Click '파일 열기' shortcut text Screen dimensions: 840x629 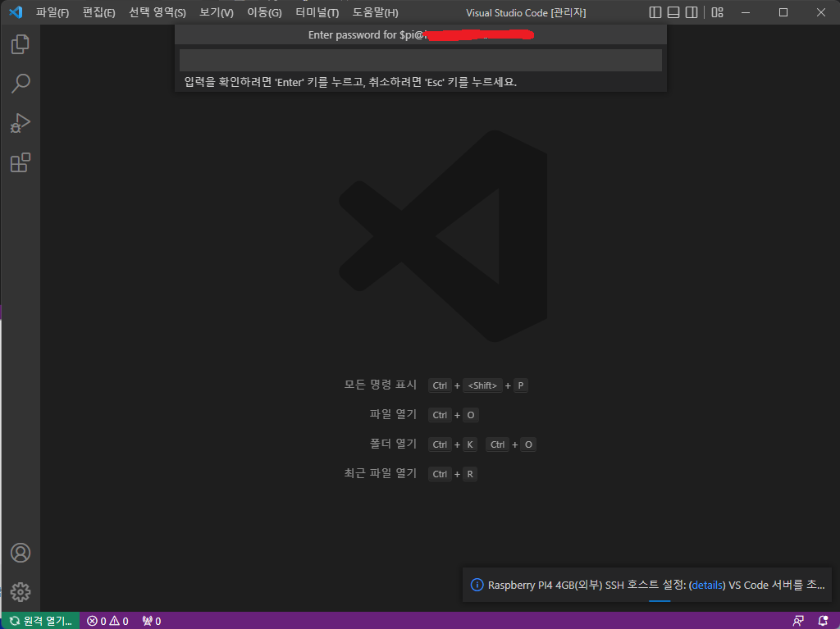tap(393, 414)
